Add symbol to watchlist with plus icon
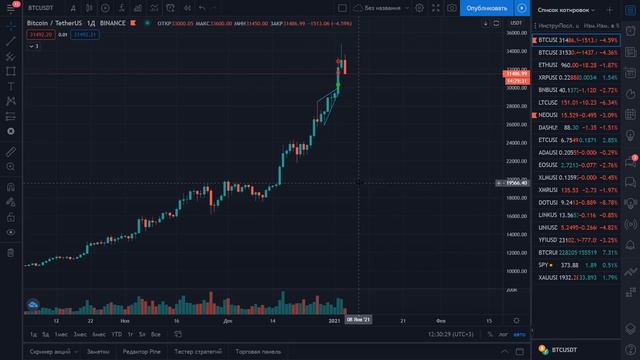Screen dimensions: 640x360 [609, 10]
